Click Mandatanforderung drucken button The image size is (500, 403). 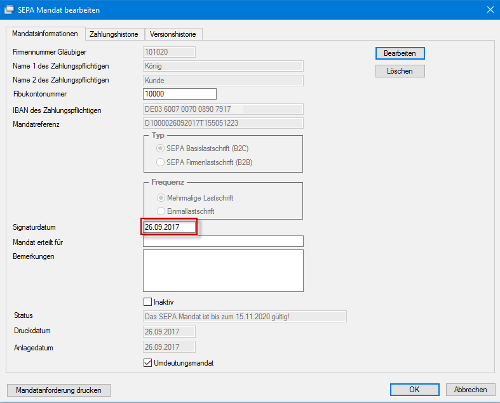59,390
